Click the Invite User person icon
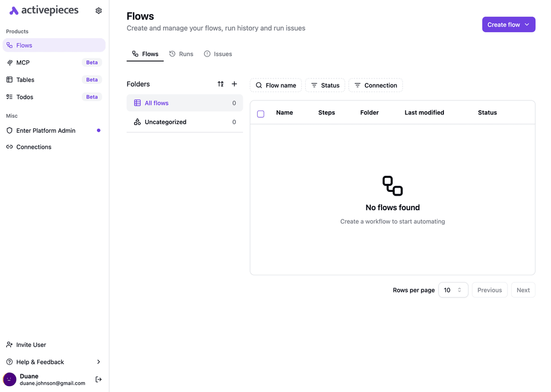This screenshot has width=551, height=392. click(x=10, y=345)
